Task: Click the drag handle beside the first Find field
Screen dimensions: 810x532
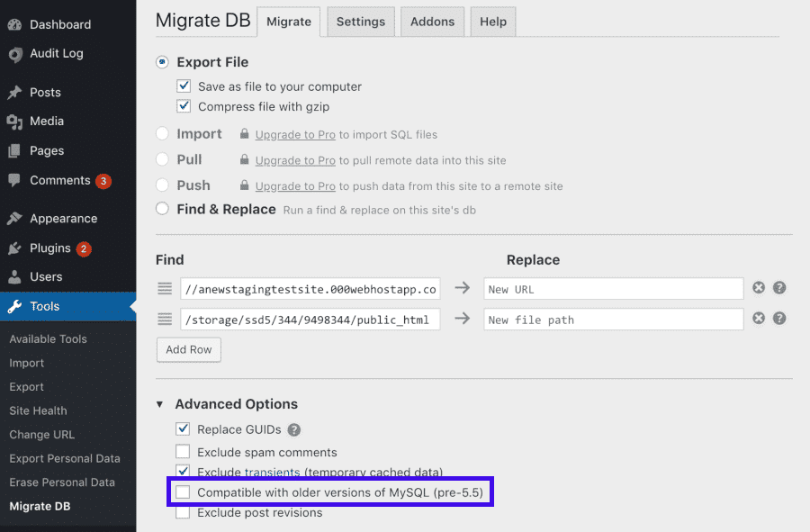Action: (164, 288)
